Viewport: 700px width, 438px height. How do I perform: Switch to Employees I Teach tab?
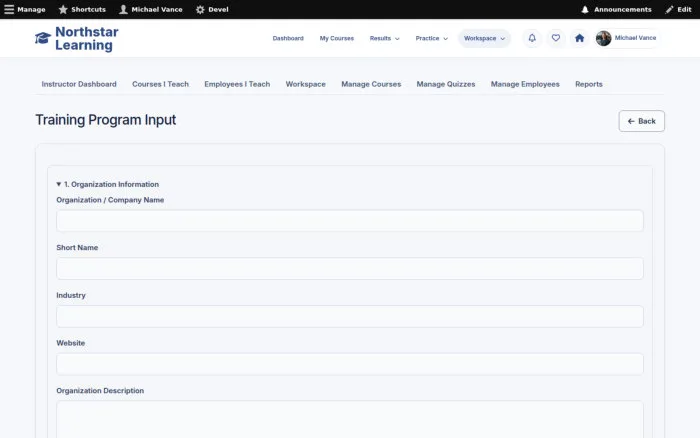tap(237, 84)
